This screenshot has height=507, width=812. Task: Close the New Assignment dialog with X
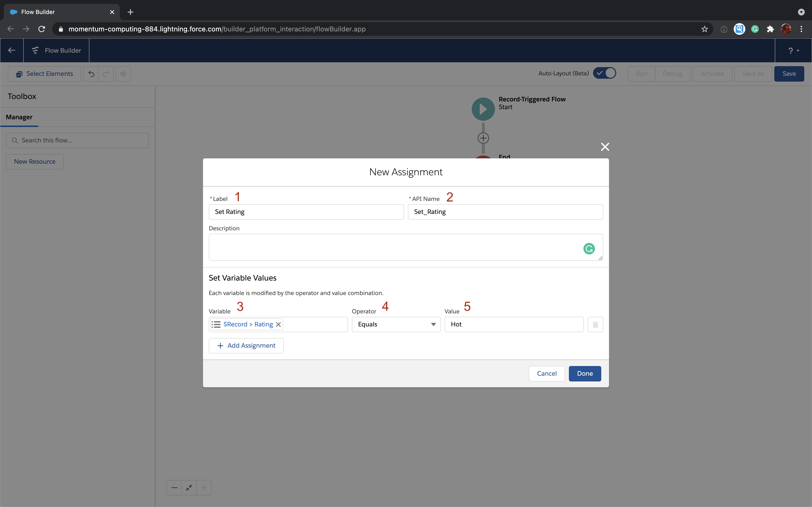(x=605, y=147)
